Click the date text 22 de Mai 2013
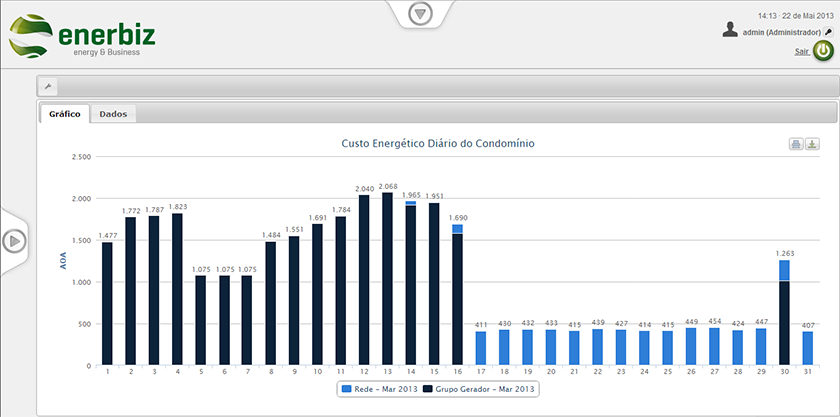840x417 pixels. coord(807,16)
